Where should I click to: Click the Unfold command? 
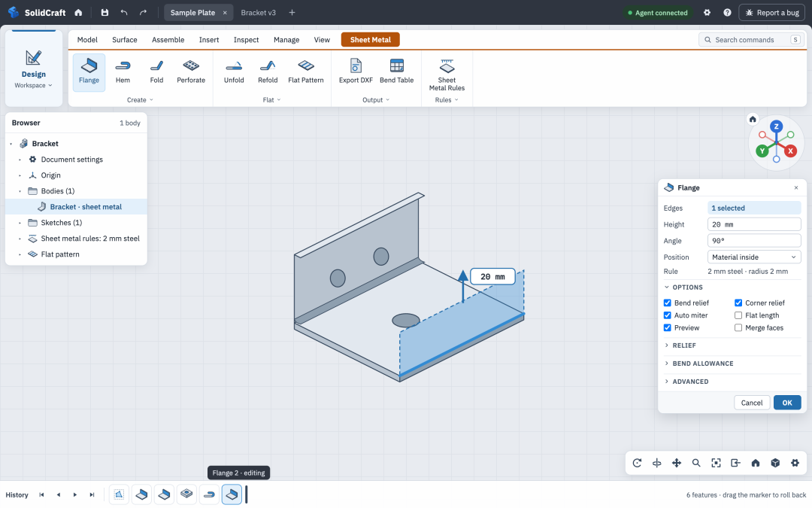click(x=234, y=72)
